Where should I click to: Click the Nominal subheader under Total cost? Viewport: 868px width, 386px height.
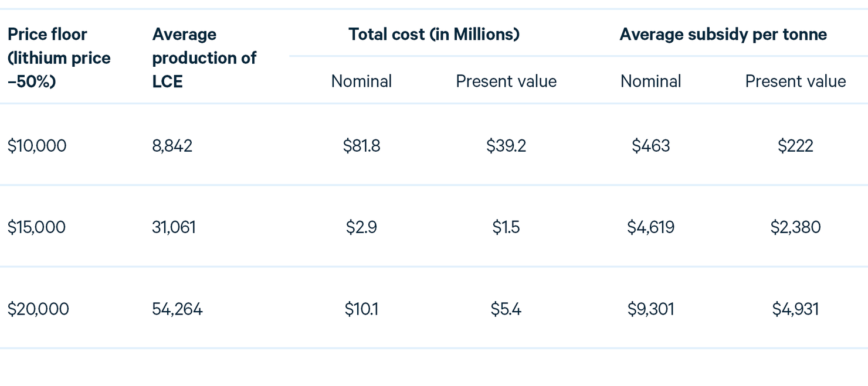pos(361,81)
